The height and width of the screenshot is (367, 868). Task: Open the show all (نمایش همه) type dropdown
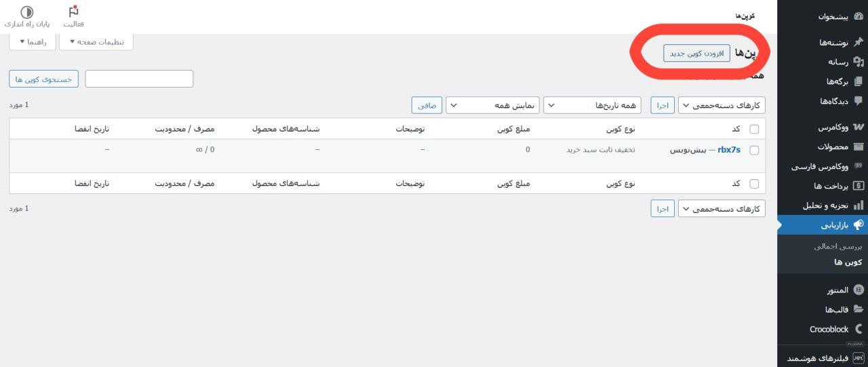(491, 105)
